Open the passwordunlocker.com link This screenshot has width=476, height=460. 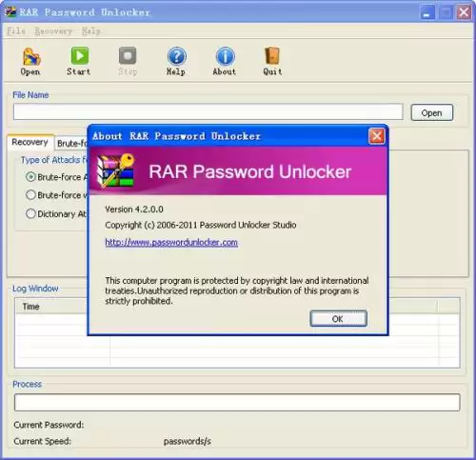171,242
